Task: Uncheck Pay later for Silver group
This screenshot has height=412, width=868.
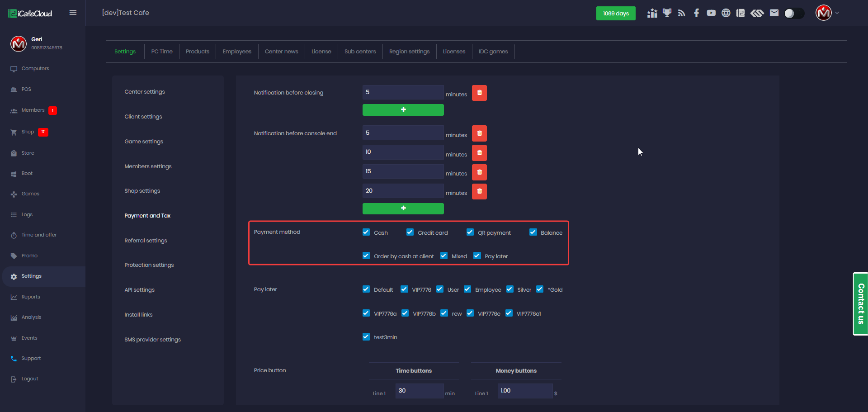Action: coord(510,289)
